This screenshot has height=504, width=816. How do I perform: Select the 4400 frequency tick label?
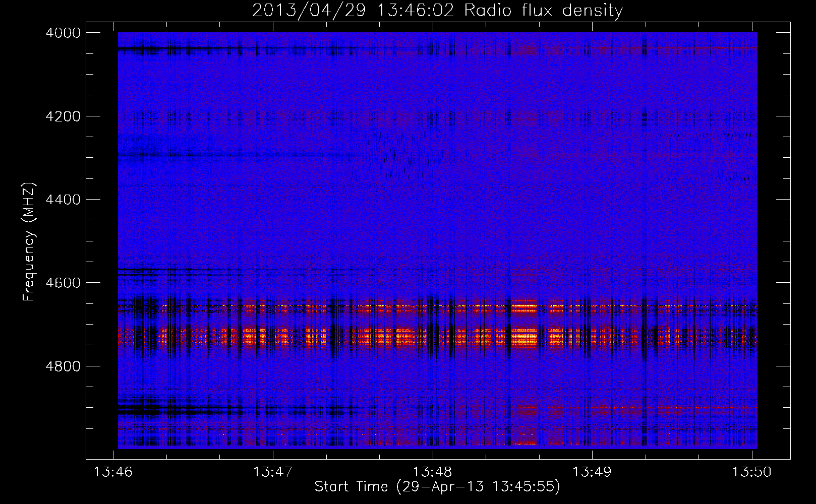coord(63,200)
